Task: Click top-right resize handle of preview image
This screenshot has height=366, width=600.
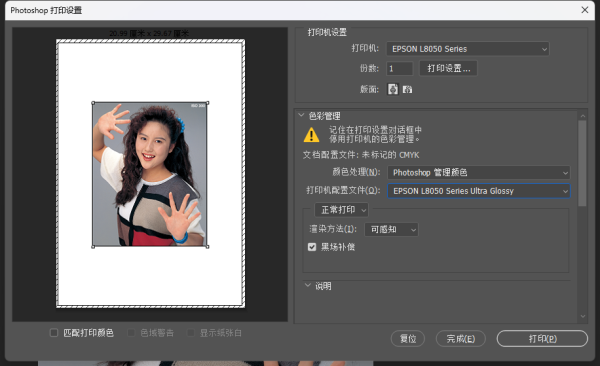Action: (x=207, y=103)
